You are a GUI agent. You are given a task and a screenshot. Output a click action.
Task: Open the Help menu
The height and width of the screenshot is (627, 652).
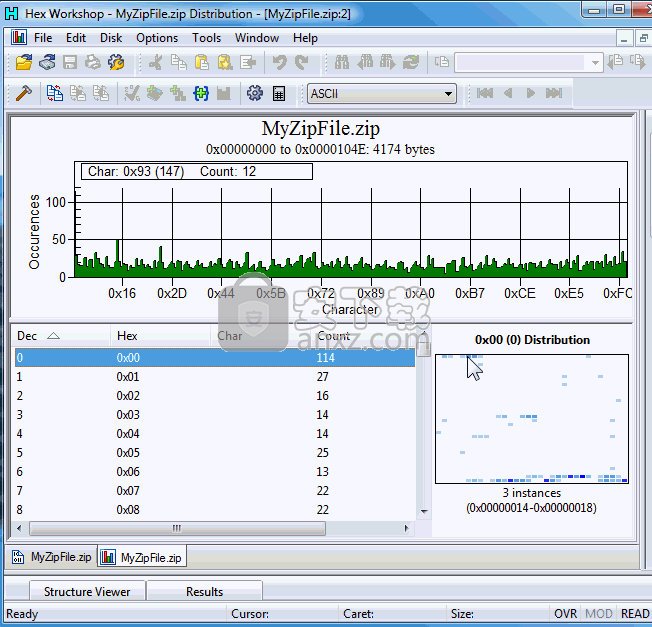click(305, 38)
